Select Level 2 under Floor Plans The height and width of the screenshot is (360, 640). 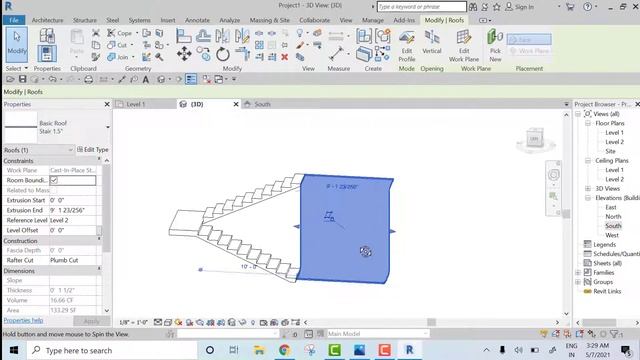pos(614,142)
